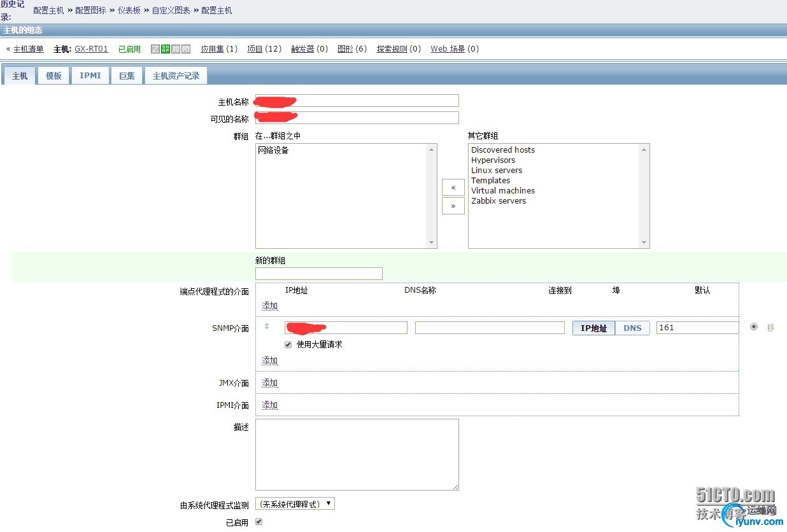Viewport: 787px width, 532px height.
Task: Open the GX-RT01 host link
Action: point(91,49)
